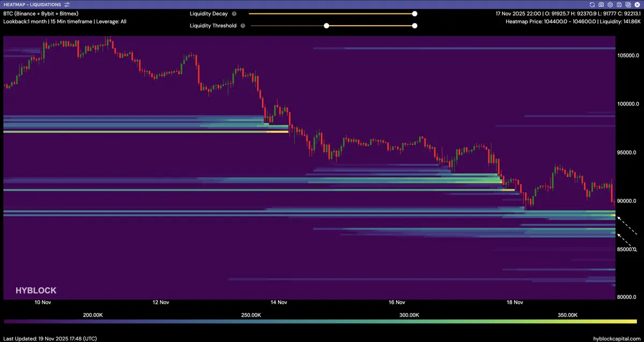Click the 10 Nov date axis label
The height and width of the screenshot is (342, 644).
(42, 302)
